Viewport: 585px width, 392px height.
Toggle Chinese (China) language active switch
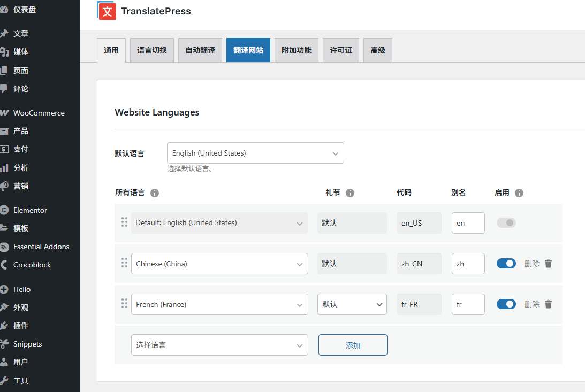click(506, 264)
